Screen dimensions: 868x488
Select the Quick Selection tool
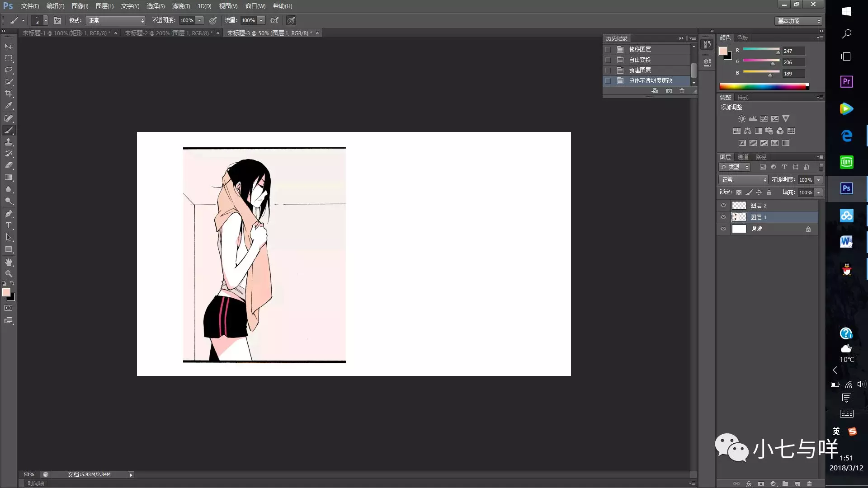(x=9, y=82)
